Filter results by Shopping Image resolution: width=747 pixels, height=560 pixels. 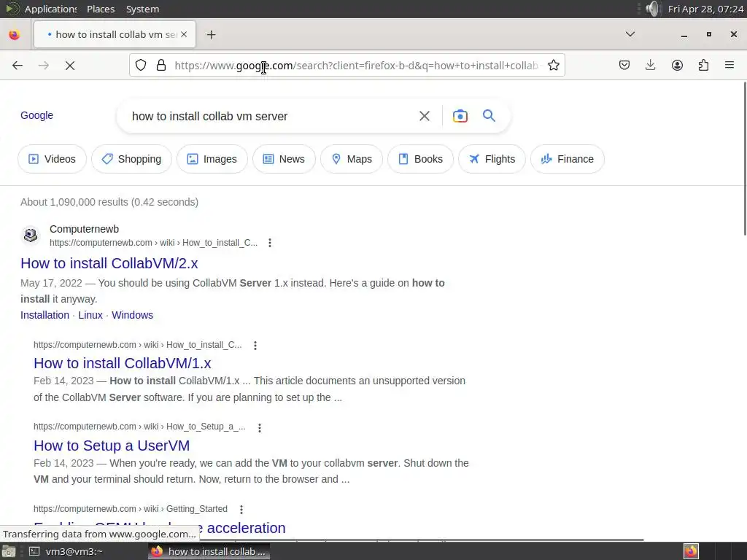[x=131, y=159]
